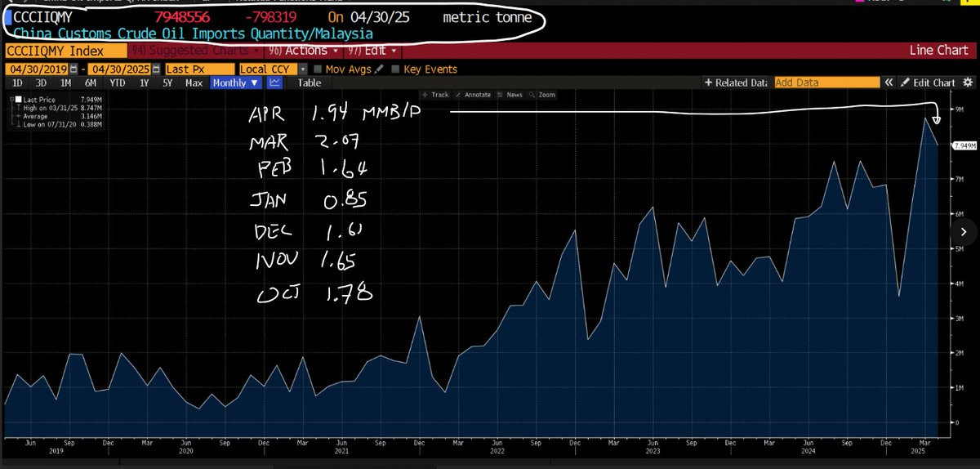Select the YTD range tab
Viewport: 980px width, 469px height.
(x=118, y=83)
